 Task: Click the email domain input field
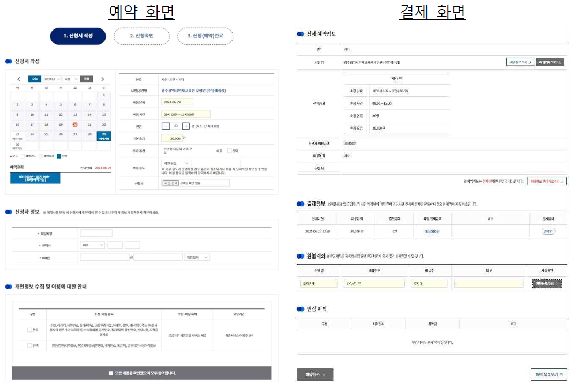(x=158, y=258)
